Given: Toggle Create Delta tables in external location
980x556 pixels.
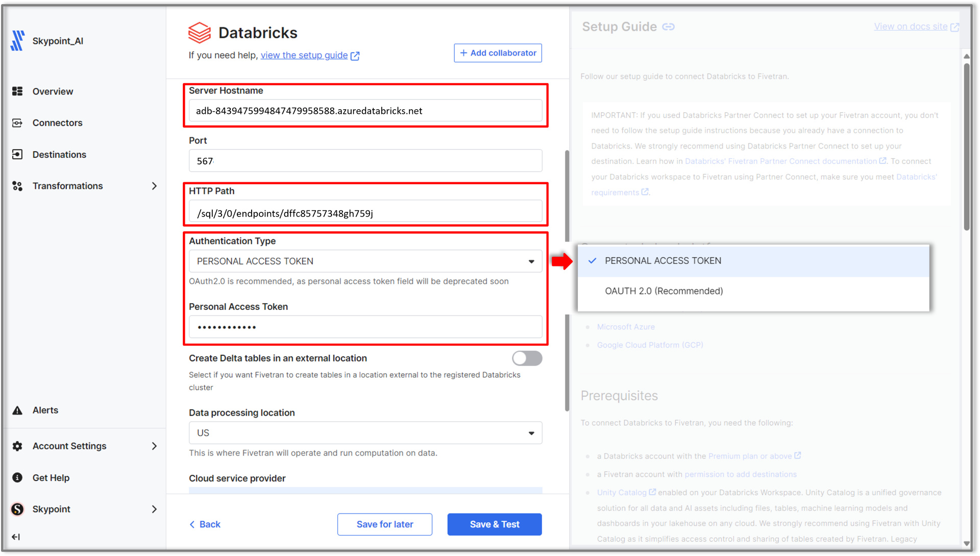Looking at the screenshot, I should (x=527, y=358).
